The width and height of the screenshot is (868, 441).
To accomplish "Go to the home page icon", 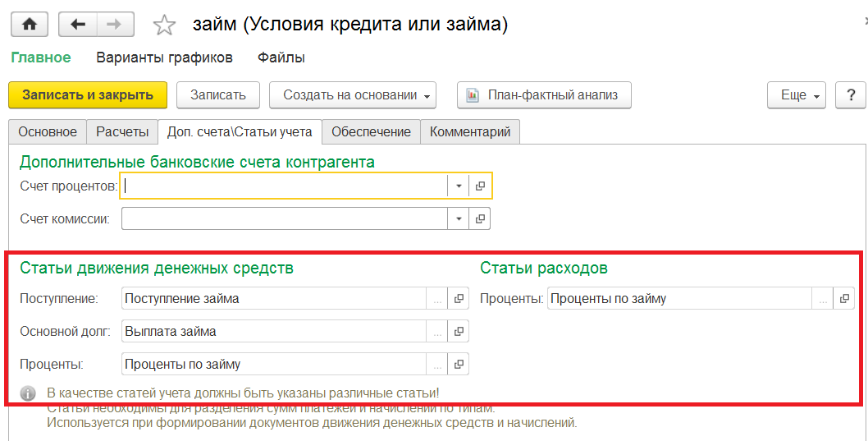I will click(x=30, y=25).
